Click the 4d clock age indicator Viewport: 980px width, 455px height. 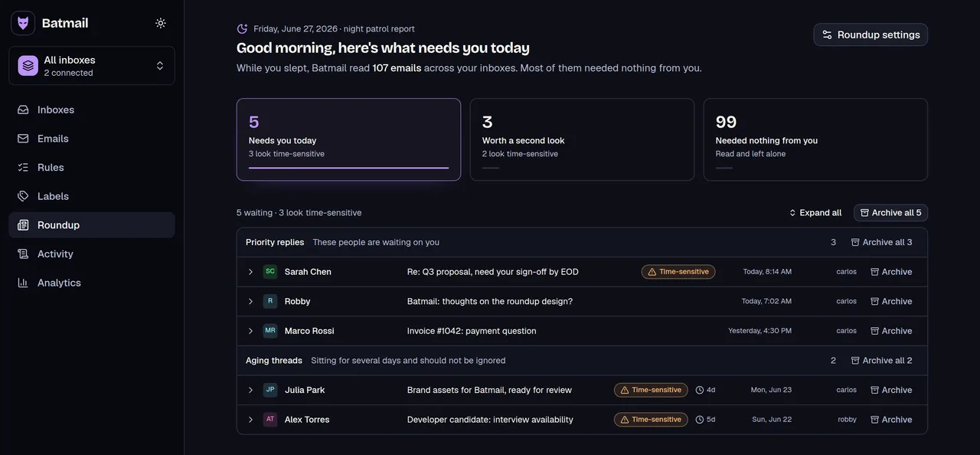pos(705,390)
